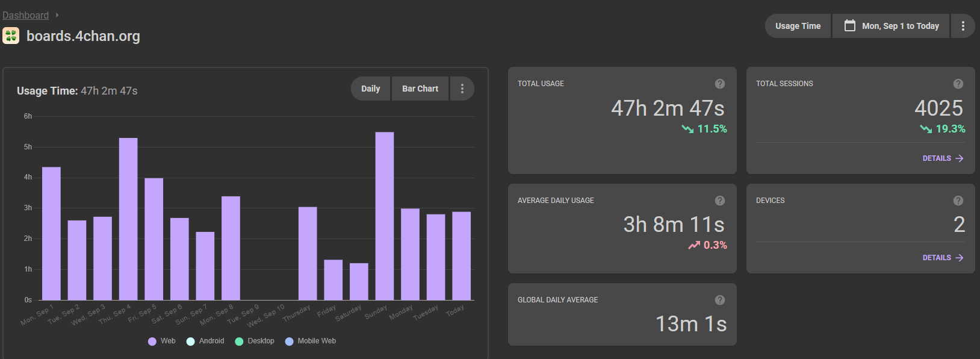Click the Thu, Sep 4 bar in chart

tap(128, 219)
